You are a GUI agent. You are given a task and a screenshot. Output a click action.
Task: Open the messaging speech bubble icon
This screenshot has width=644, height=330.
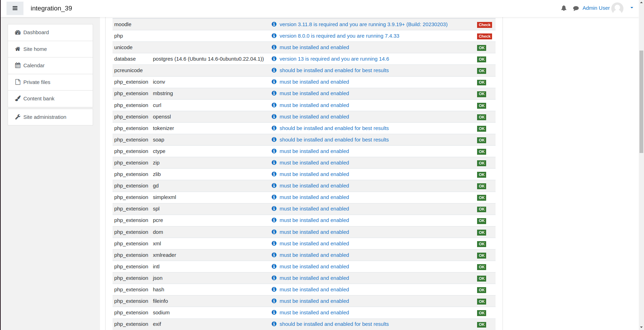pyautogui.click(x=576, y=8)
